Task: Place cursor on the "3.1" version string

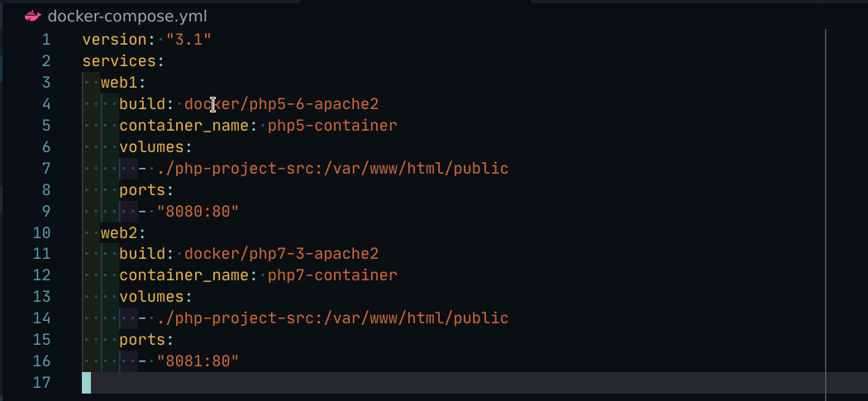Action: pos(189,40)
